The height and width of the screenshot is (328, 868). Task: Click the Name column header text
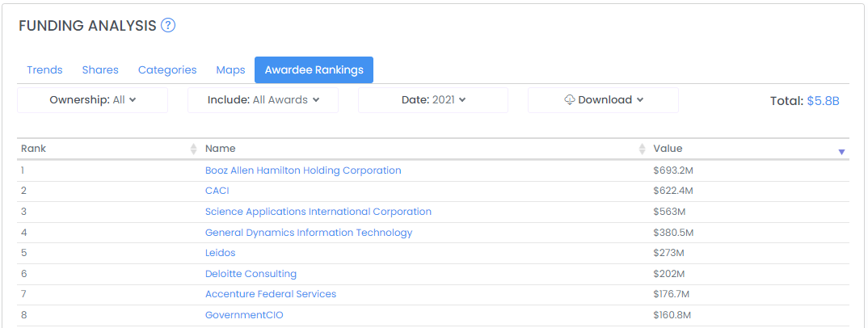click(220, 149)
